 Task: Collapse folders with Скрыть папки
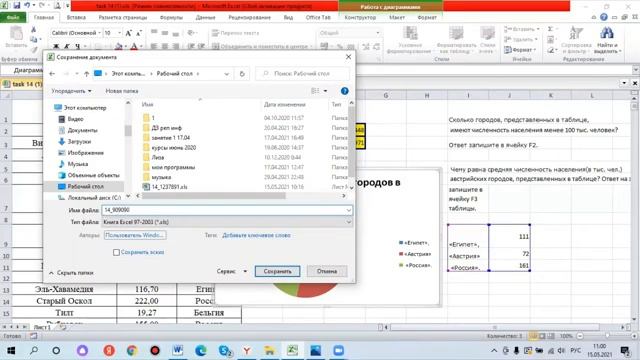pyautogui.click(x=71, y=273)
